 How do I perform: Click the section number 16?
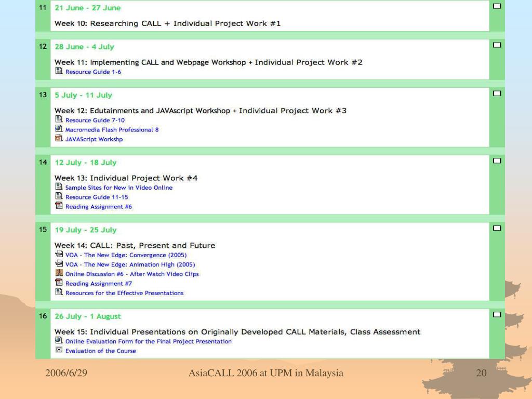tap(43, 316)
